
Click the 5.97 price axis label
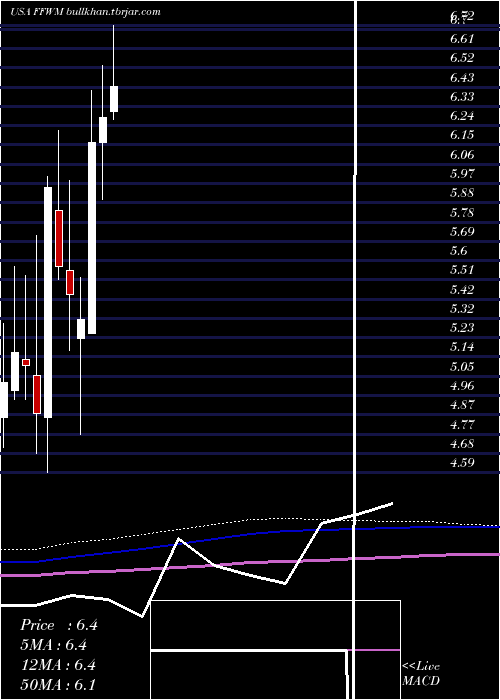[462, 174]
